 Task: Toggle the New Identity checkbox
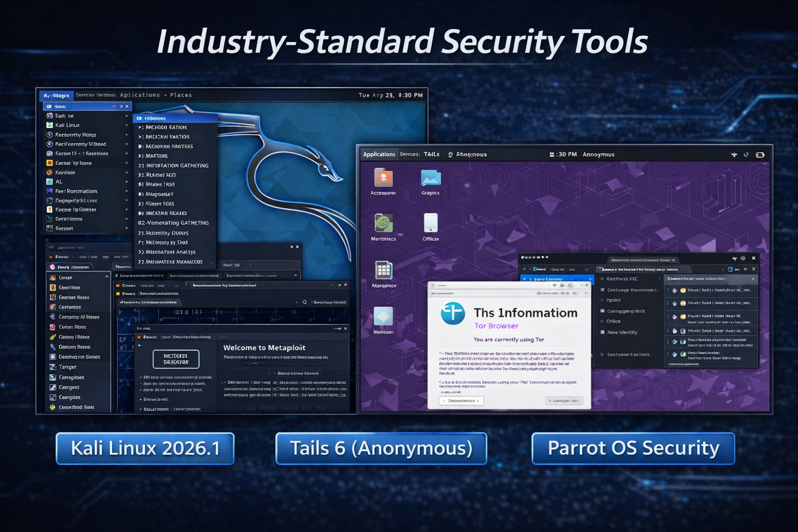tap(603, 332)
